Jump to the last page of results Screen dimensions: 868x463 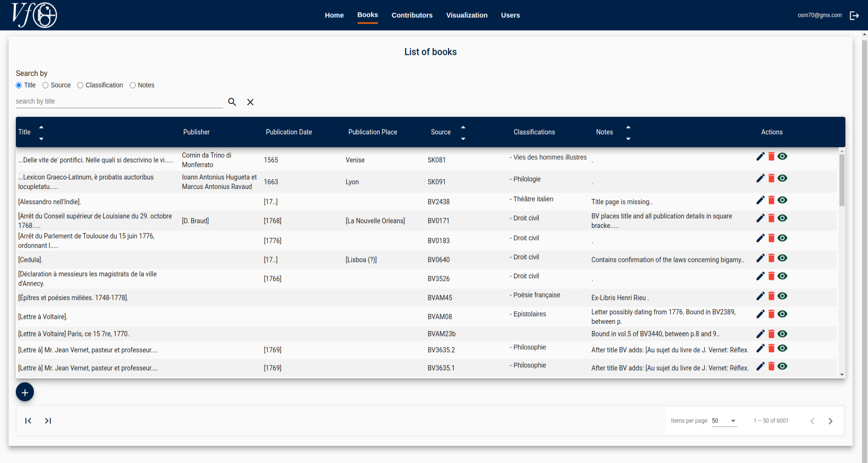[x=48, y=421]
